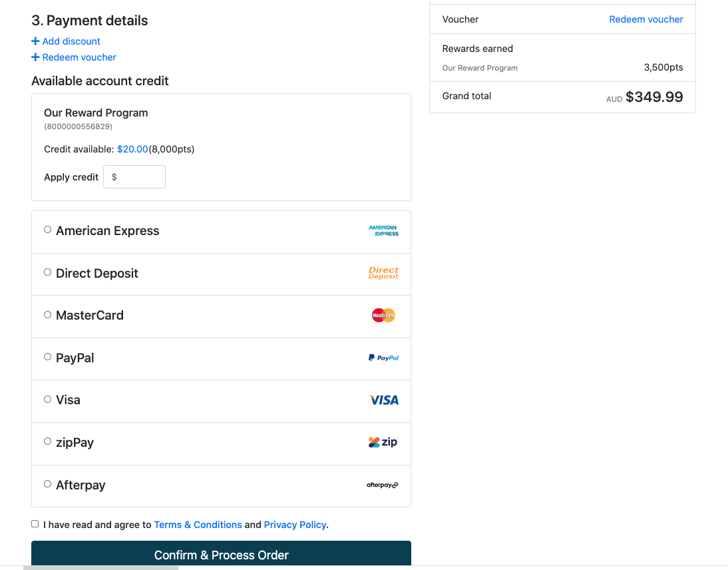Click the afterpay logo icon
Screen dimensions: 728x570
(x=383, y=485)
